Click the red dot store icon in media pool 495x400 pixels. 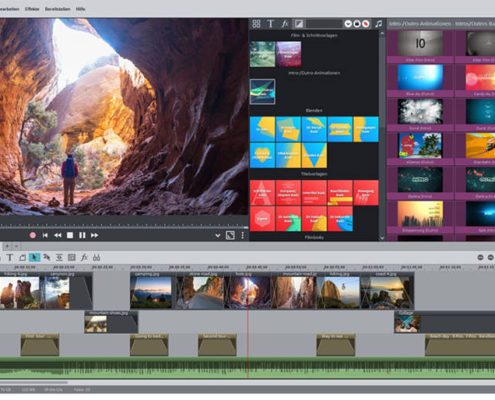coord(366,24)
